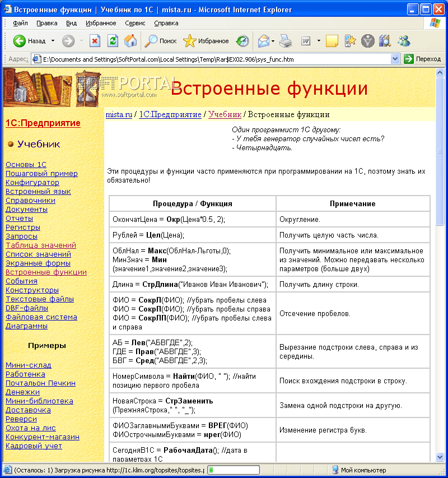The height and width of the screenshot is (478, 448).
Task: Click the green Go arrow (Переход)
Action: [x=409, y=59]
